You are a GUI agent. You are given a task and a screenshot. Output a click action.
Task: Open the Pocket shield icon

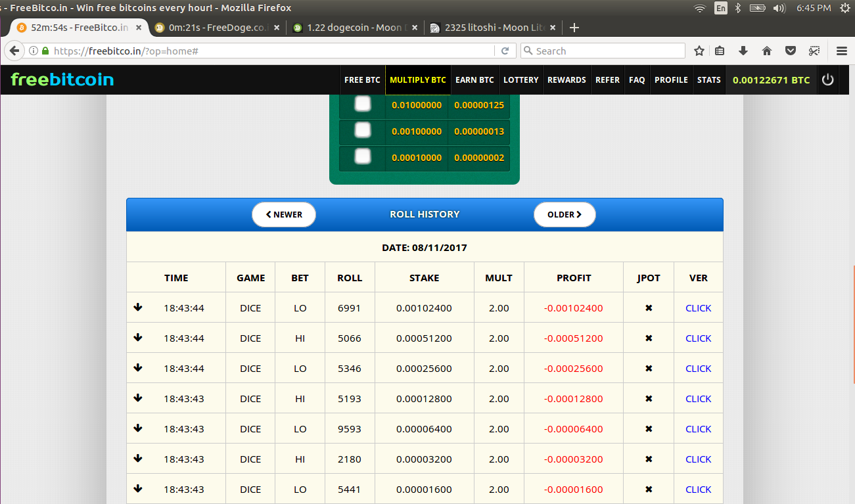pos(791,51)
